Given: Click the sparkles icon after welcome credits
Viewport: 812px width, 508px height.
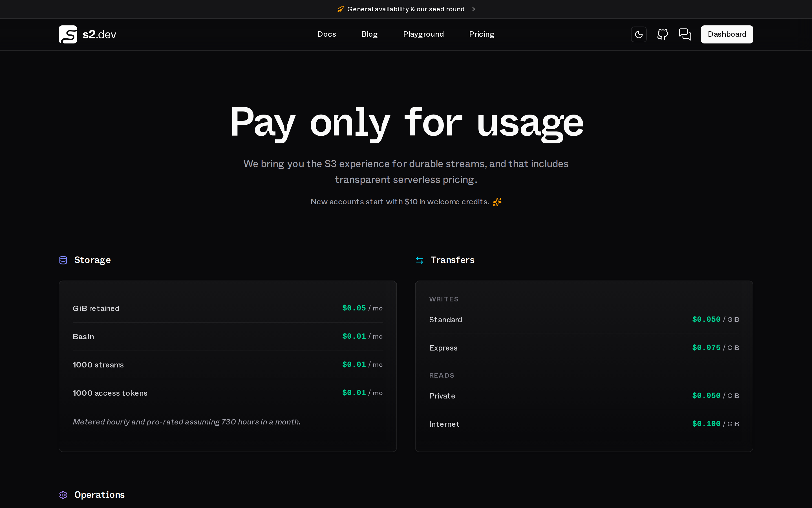Looking at the screenshot, I should (x=497, y=202).
